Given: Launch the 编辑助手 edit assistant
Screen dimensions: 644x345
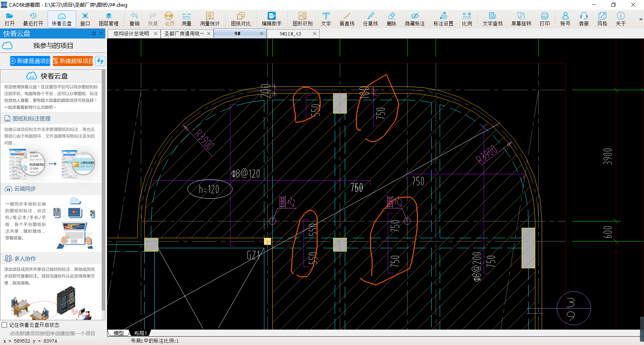Looking at the screenshot, I should coord(272,19).
